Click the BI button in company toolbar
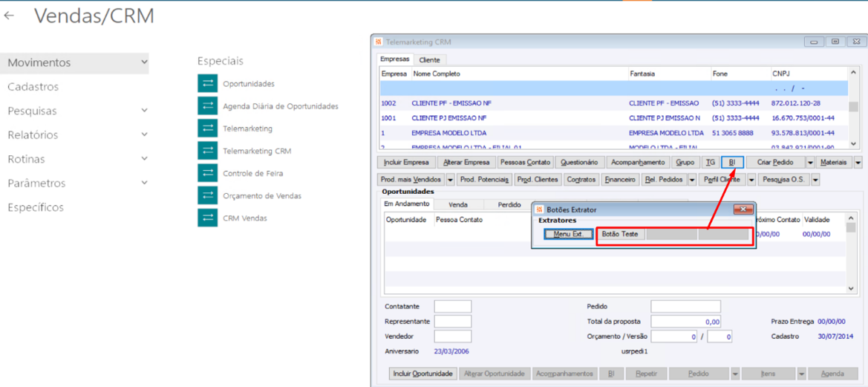Image resolution: width=868 pixels, height=387 pixels. tap(732, 162)
